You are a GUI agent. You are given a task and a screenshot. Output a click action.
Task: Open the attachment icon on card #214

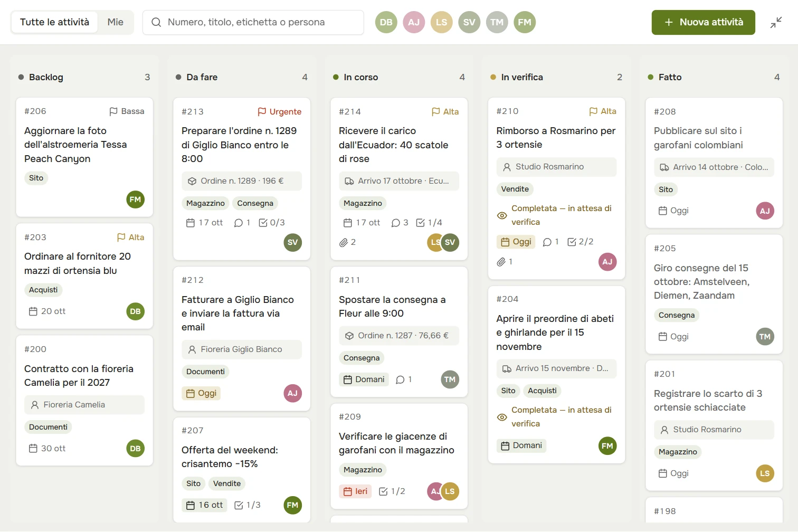344,242
